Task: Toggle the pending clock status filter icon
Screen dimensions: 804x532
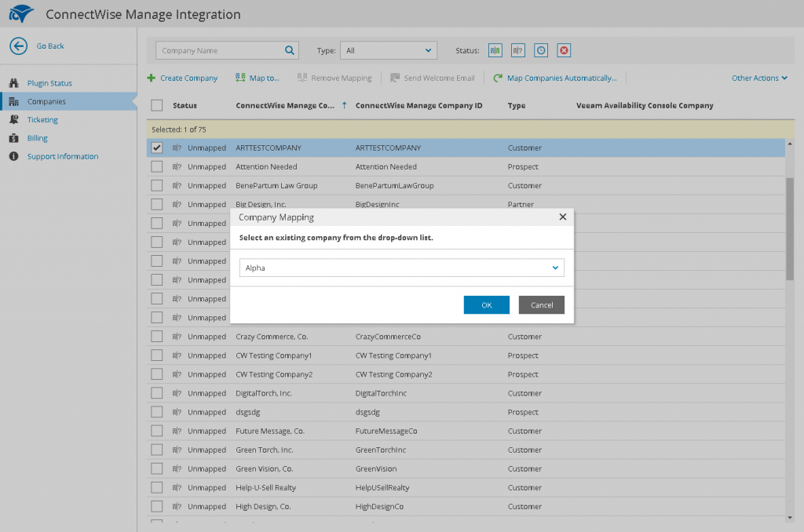Action: pyautogui.click(x=541, y=50)
